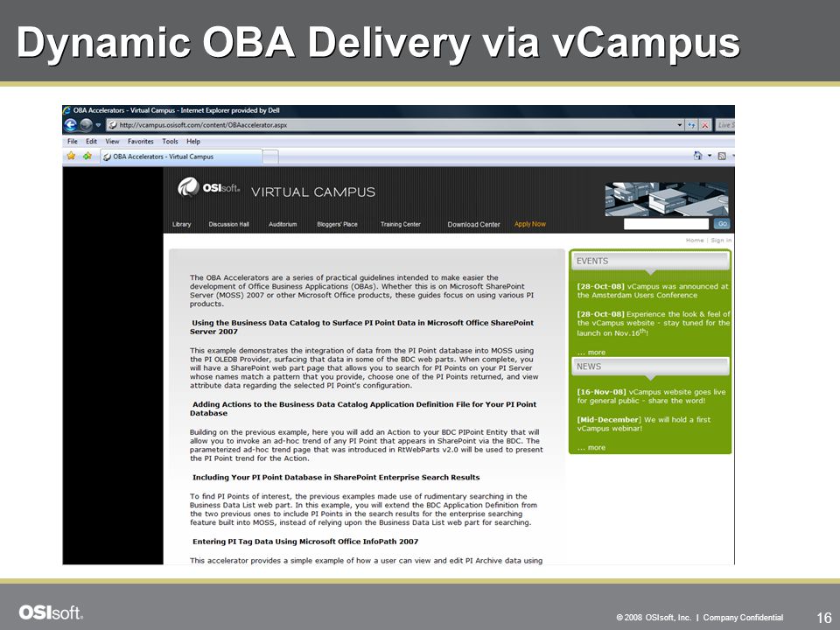840x630 pixels.
Task: Click the Stop loading red X icon
Action: 705,125
